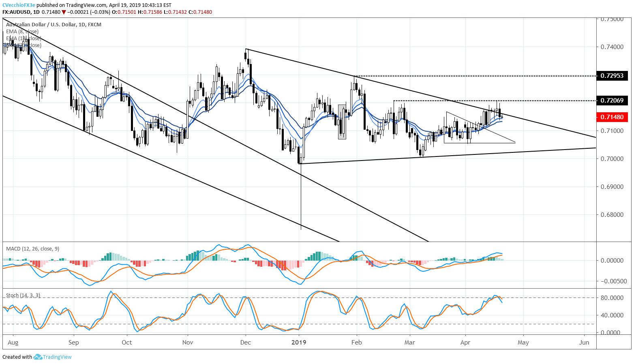634x364 pixels.
Task: Click the Apr label on time axis
Action: click(x=465, y=343)
